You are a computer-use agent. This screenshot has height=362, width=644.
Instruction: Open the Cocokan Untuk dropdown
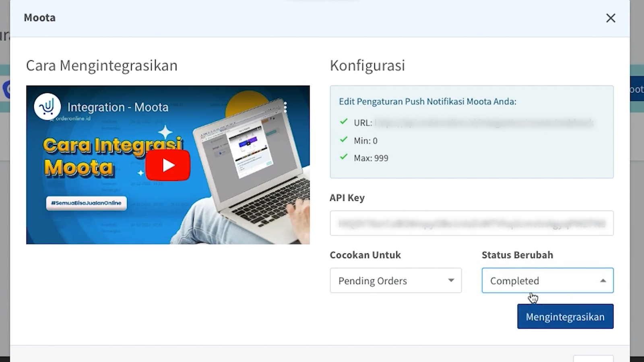(x=396, y=280)
